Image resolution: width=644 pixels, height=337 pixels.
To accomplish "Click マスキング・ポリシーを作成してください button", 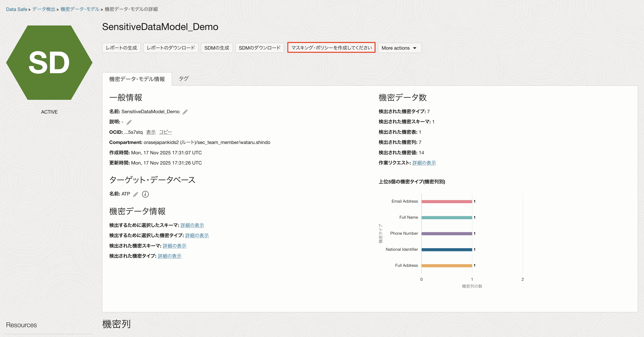I will click(x=331, y=48).
